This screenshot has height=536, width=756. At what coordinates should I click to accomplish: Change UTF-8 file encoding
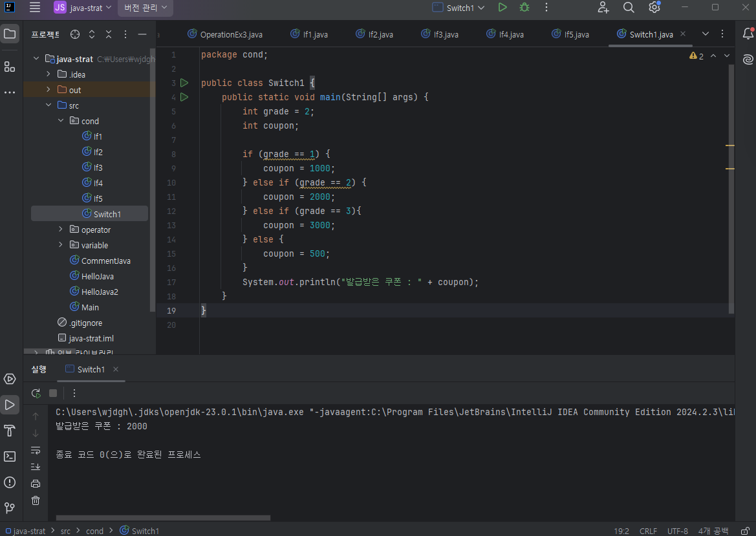pyautogui.click(x=677, y=531)
